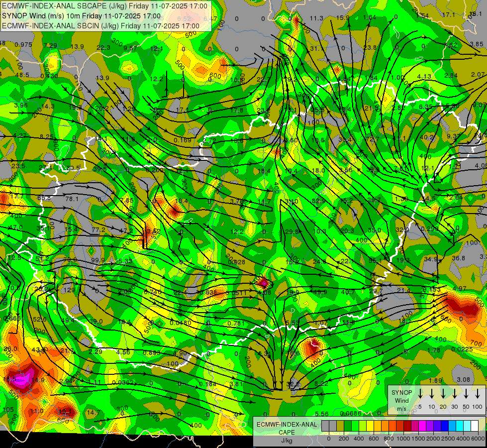Select the olive swatch in the CAPE legend

point(340,426)
